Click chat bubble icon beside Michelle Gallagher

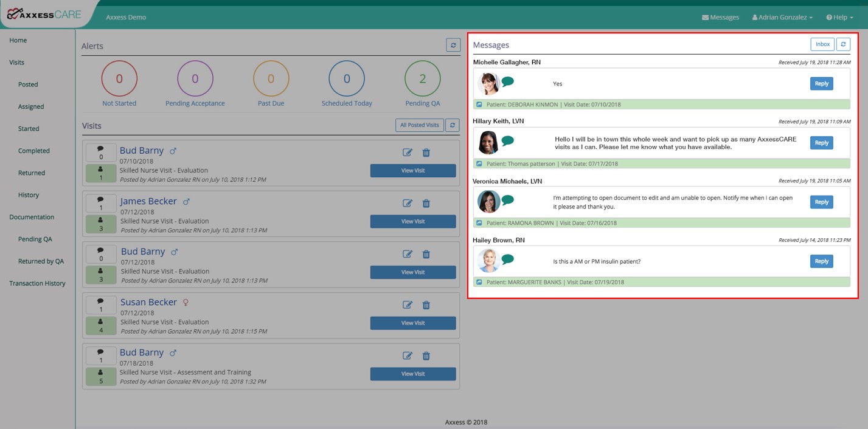click(x=508, y=81)
